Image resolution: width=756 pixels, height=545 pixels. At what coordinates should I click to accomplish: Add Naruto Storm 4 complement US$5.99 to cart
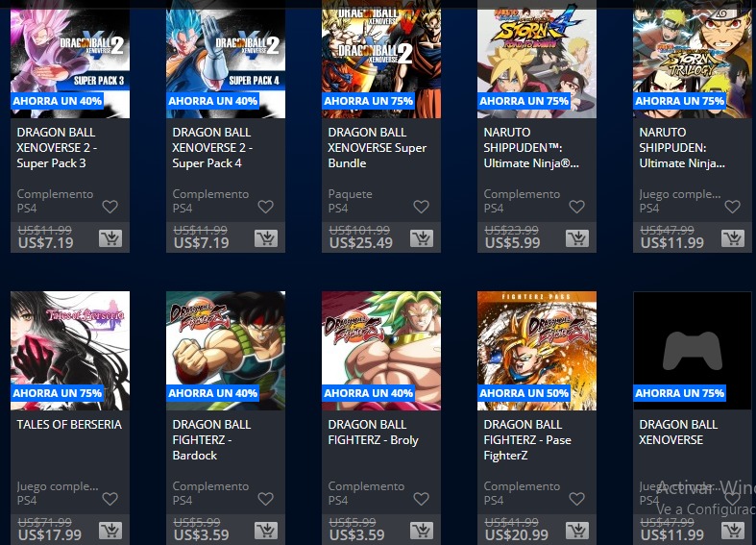577,238
